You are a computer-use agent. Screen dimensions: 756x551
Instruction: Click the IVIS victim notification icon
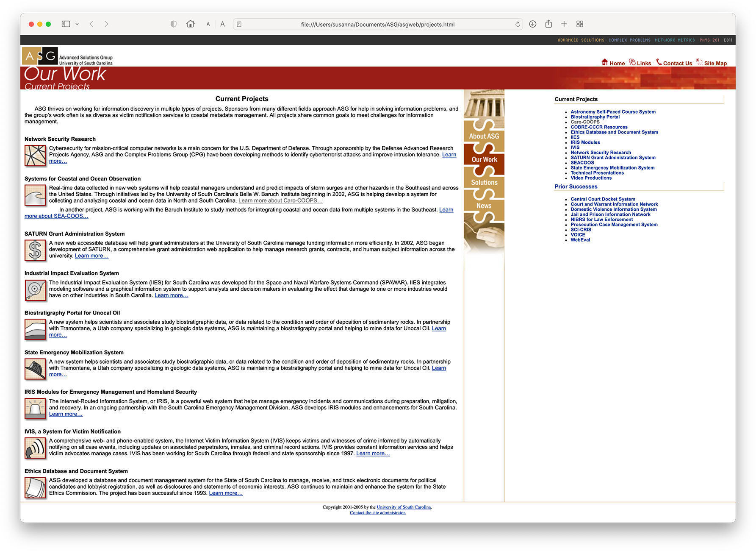click(35, 448)
